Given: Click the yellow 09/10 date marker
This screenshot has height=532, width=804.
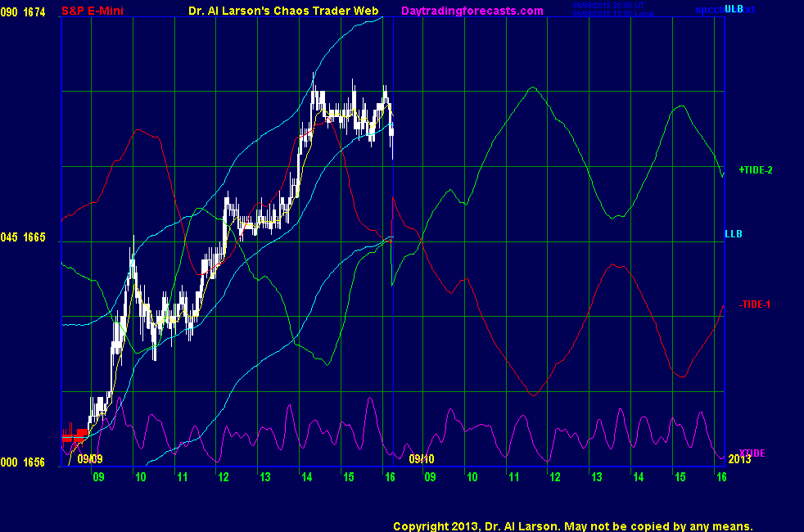Looking at the screenshot, I should (x=421, y=459).
